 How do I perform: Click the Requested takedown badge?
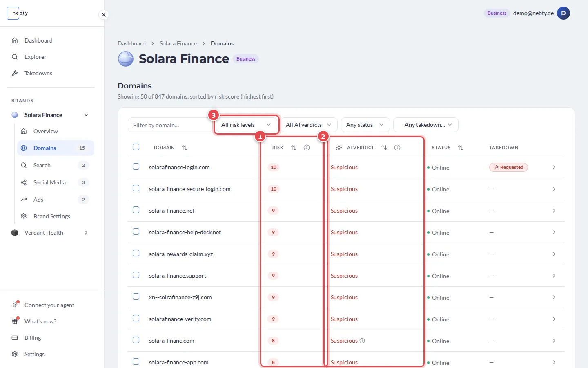[x=508, y=167]
